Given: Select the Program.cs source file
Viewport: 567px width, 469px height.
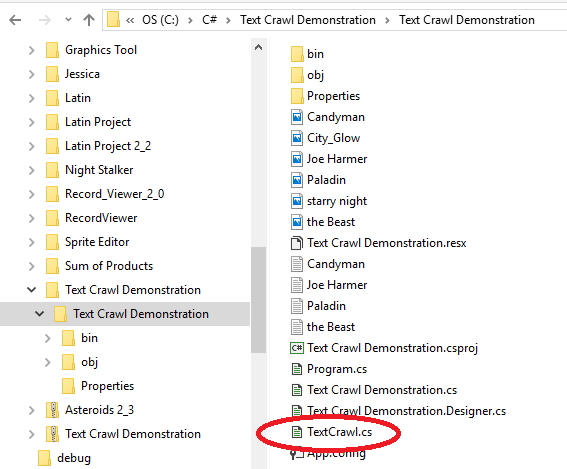Looking at the screenshot, I should pos(329,369).
